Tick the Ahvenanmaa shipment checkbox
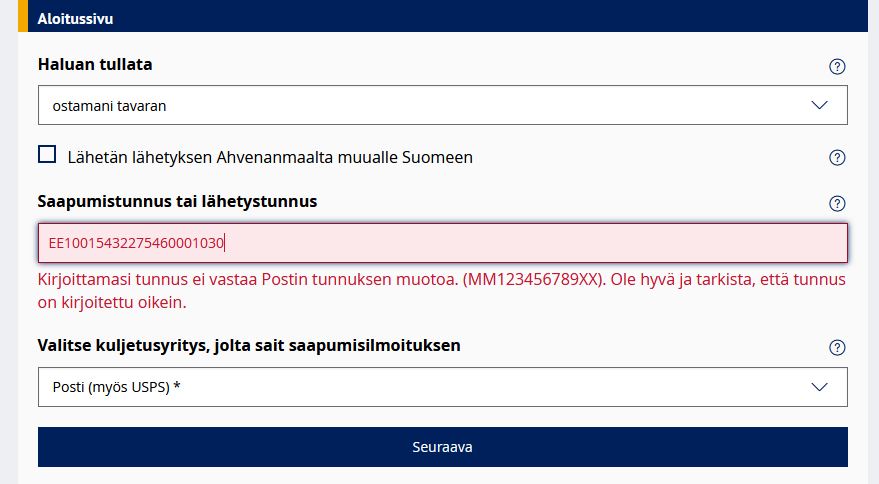This screenshot has width=879, height=484. [47, 155]
